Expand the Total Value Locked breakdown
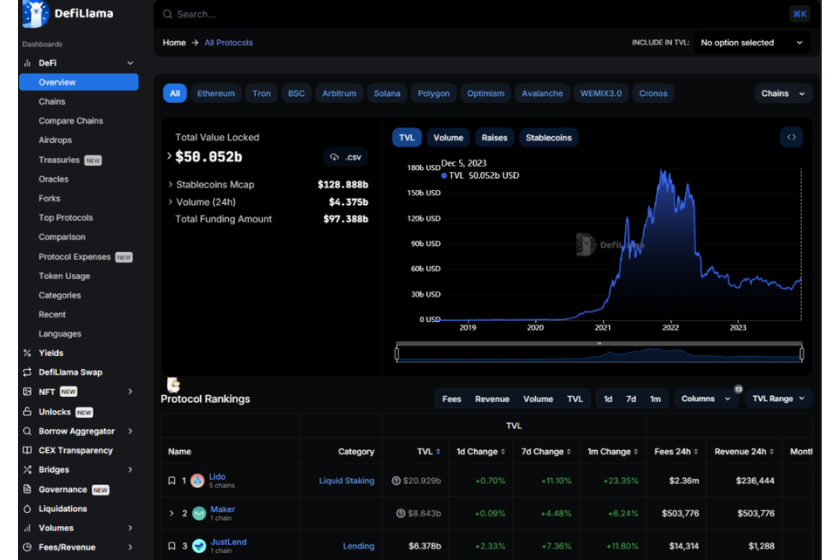Screen dimensions: 840x560 click(x=169, y=156)
